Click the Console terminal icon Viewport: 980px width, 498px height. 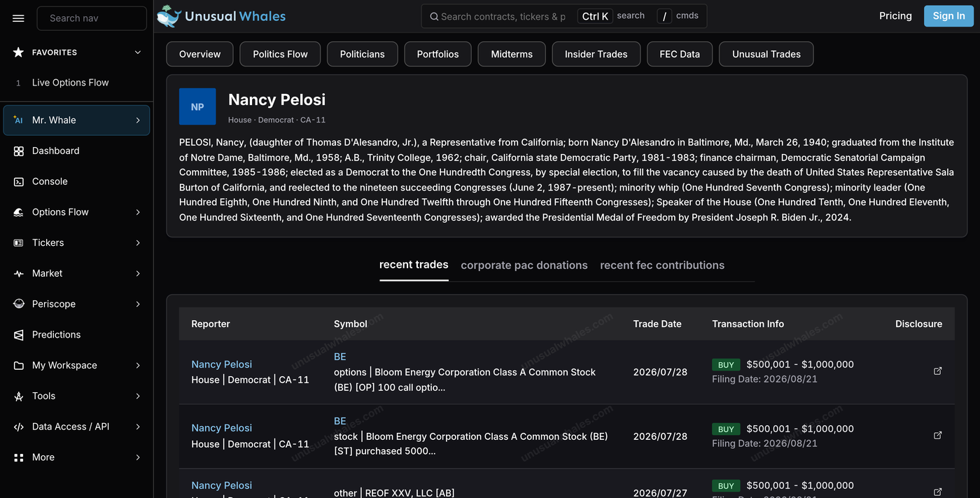[x=18, y=181]
